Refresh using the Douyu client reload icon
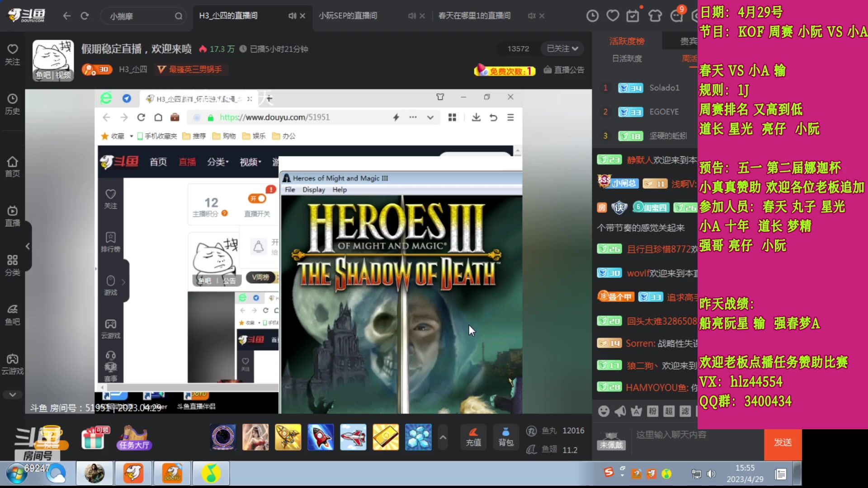This screenshot has width=868, height=488. pos(85,16)
